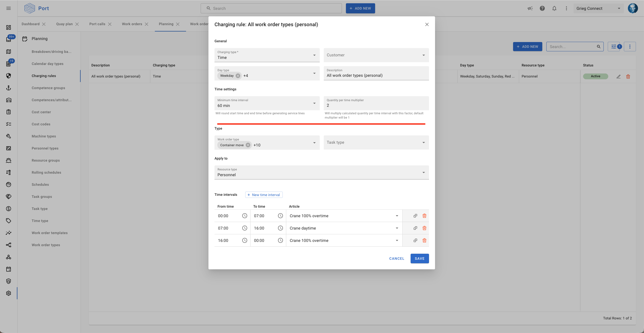Click the New time interval button

[x=264, y=195]
